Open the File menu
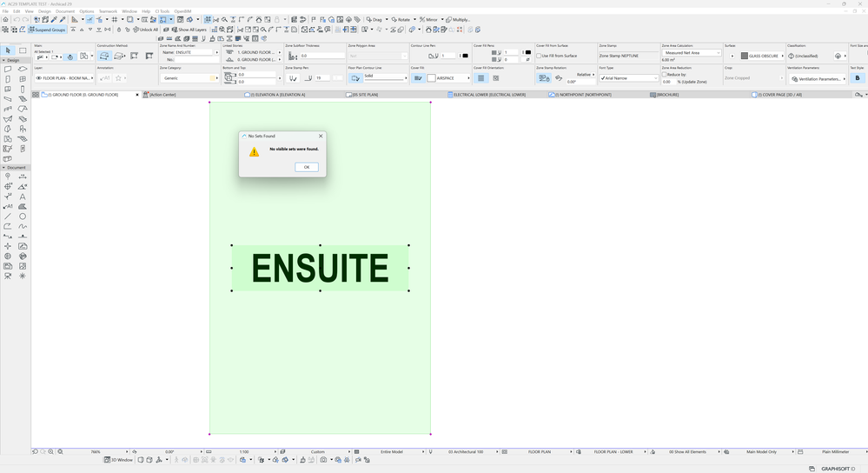This screenshot has width=868, height=473. pos(5,11)
